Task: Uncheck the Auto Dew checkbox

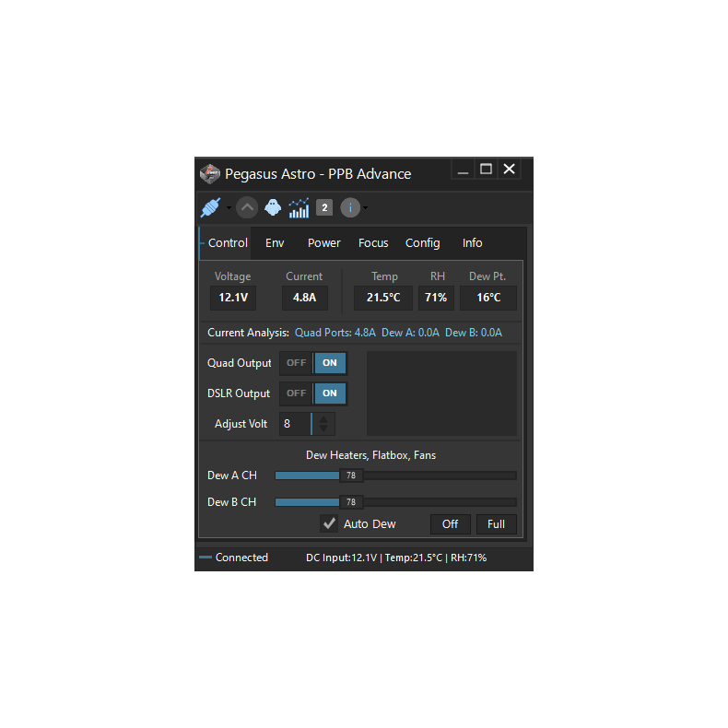Action: (329, 523)
